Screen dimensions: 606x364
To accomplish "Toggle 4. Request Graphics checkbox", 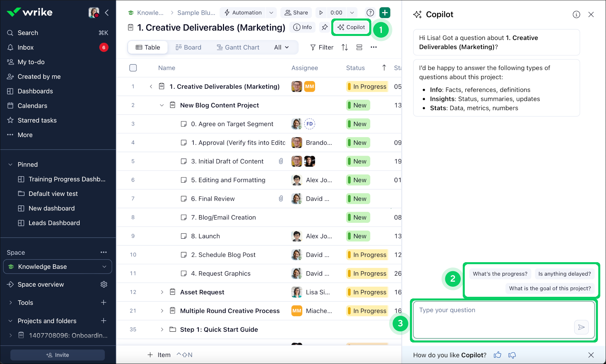I will [184, 274].
